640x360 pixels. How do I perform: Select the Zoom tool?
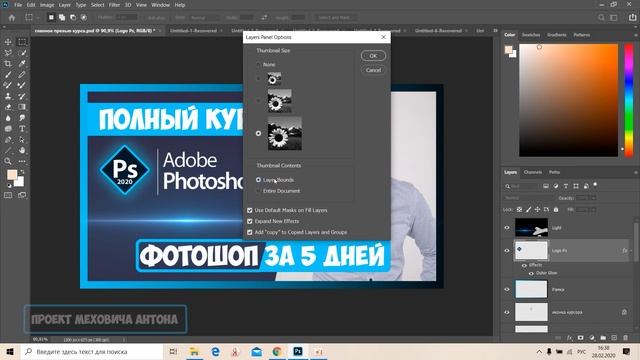click(x=8, y=161)
